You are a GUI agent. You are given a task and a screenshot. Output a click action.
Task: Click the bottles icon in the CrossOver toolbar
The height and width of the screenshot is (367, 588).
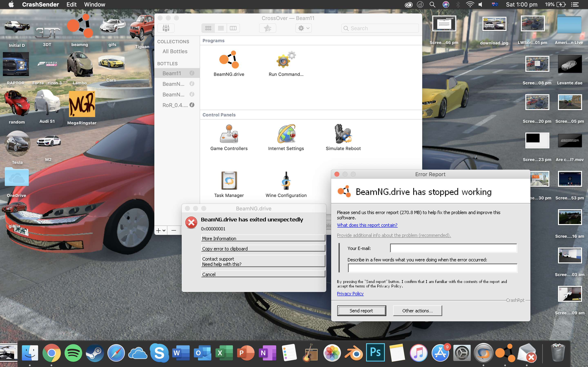point(166,28)
